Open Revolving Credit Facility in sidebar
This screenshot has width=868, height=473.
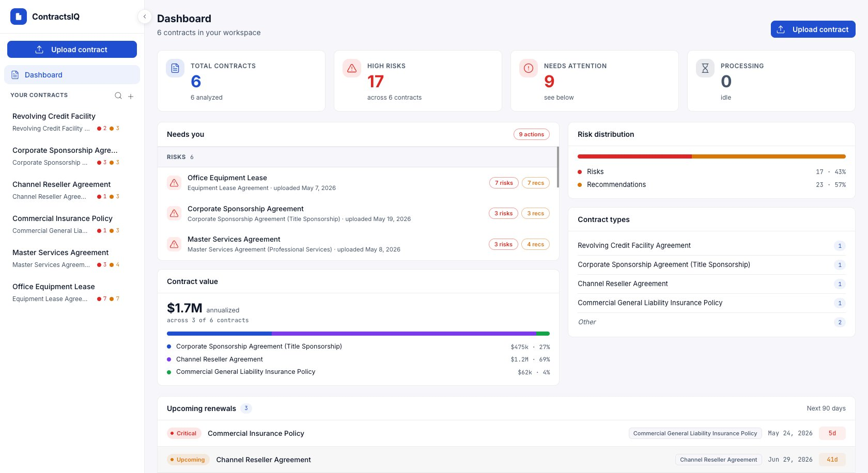click(x=72, y=122)
